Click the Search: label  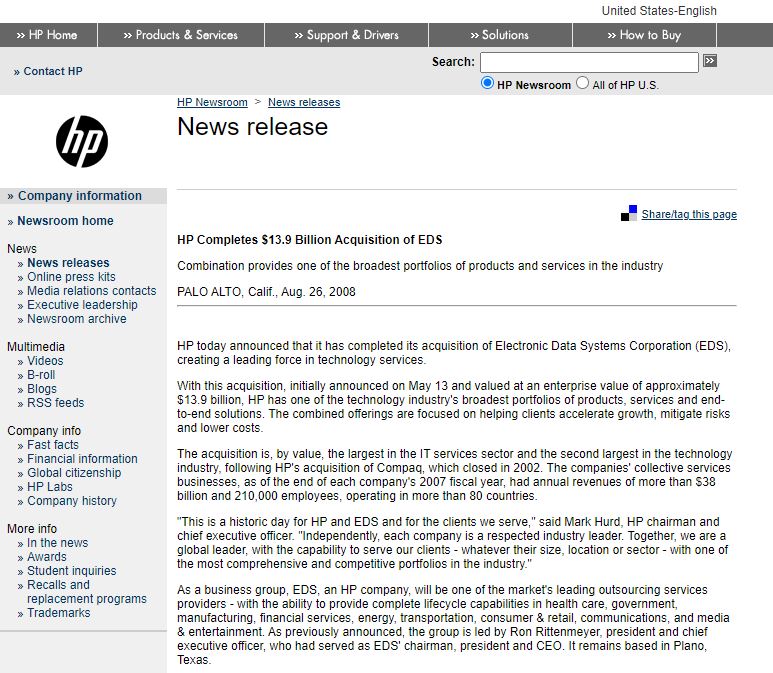click(453, 62)
